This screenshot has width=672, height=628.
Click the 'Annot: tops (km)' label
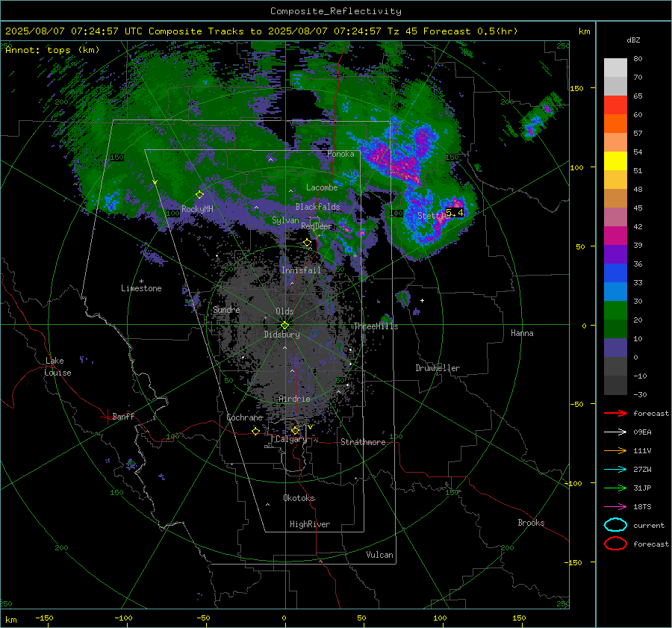point(52,50)
